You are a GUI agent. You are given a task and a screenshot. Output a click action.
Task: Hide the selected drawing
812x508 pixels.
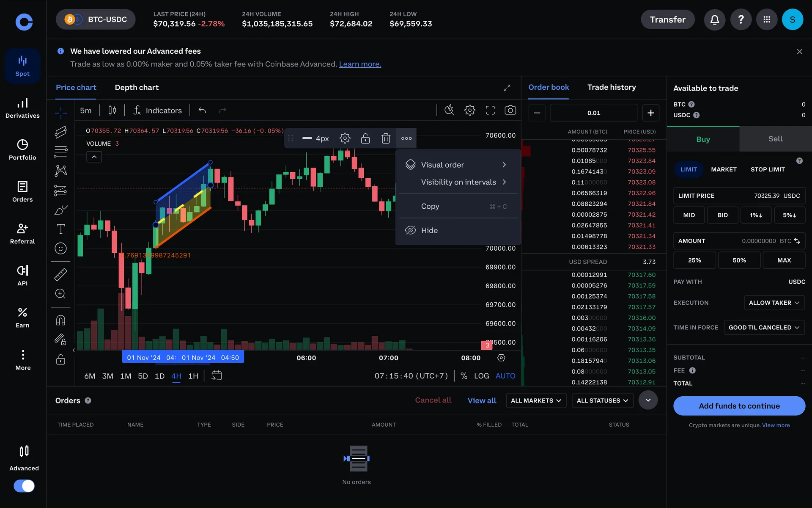pyautogui.click(x=429, y=230)
